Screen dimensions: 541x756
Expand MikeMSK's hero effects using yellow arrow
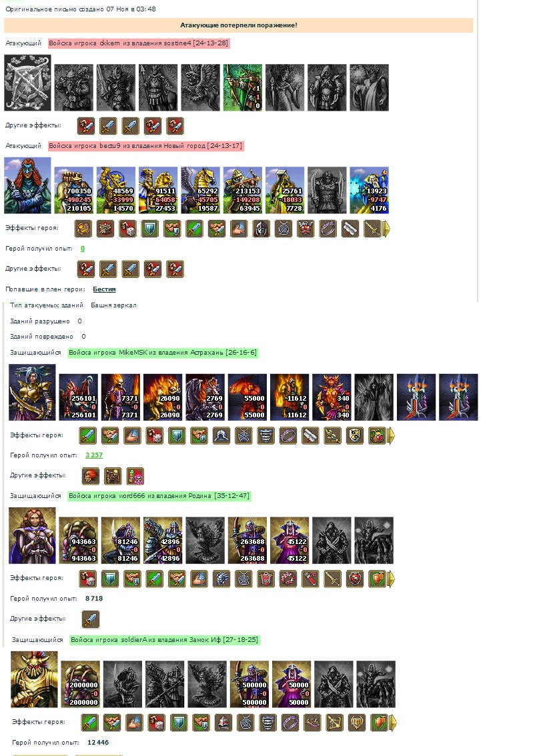click(391, 435)
